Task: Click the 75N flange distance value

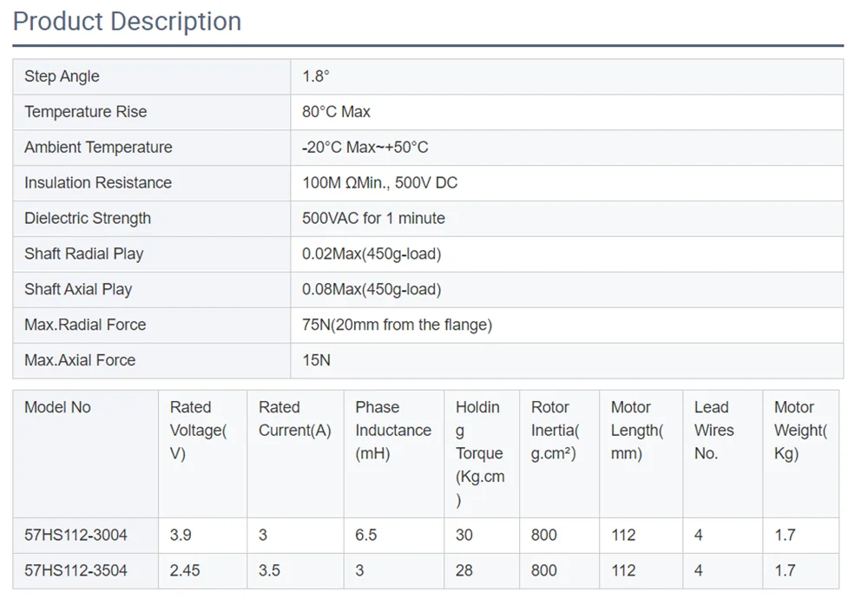Action: tap(396, 325)
